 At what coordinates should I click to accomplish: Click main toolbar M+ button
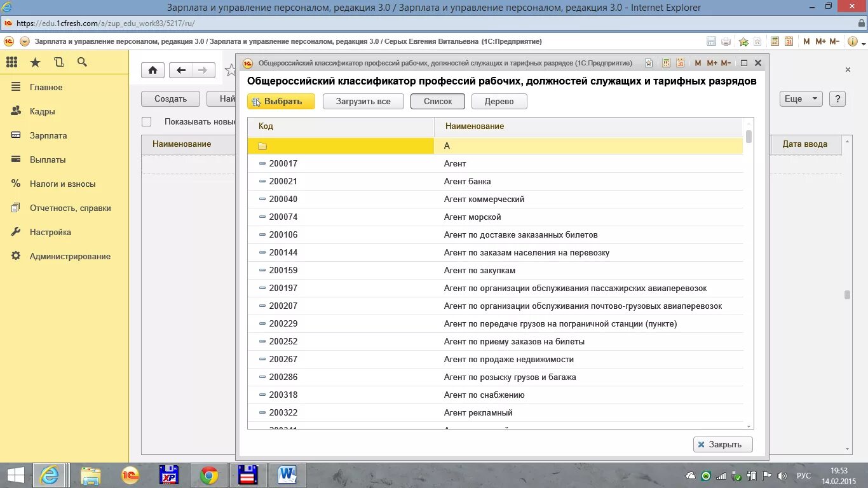[820, 41]
